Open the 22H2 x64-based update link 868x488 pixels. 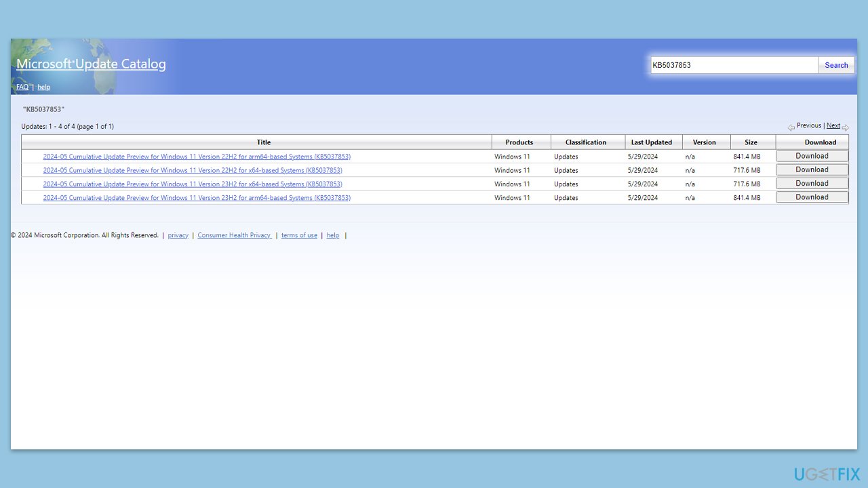[x=193, y=170]
